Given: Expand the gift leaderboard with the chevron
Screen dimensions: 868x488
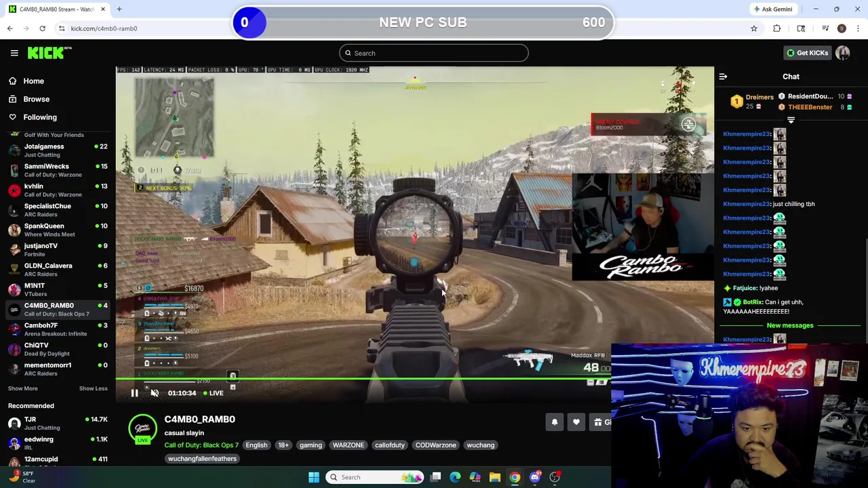Looking at the screenshot, I should (x=791, y=120).
